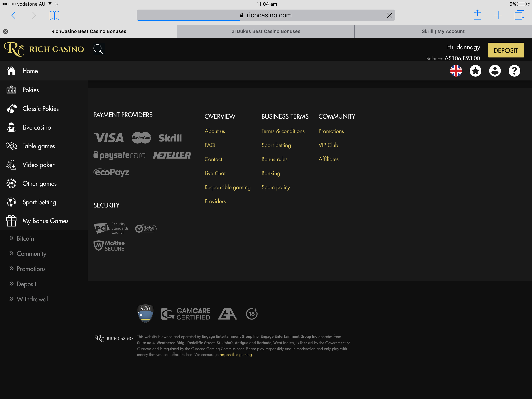Open the VIP Club link
532x399 pixels.
coord(328,145)
